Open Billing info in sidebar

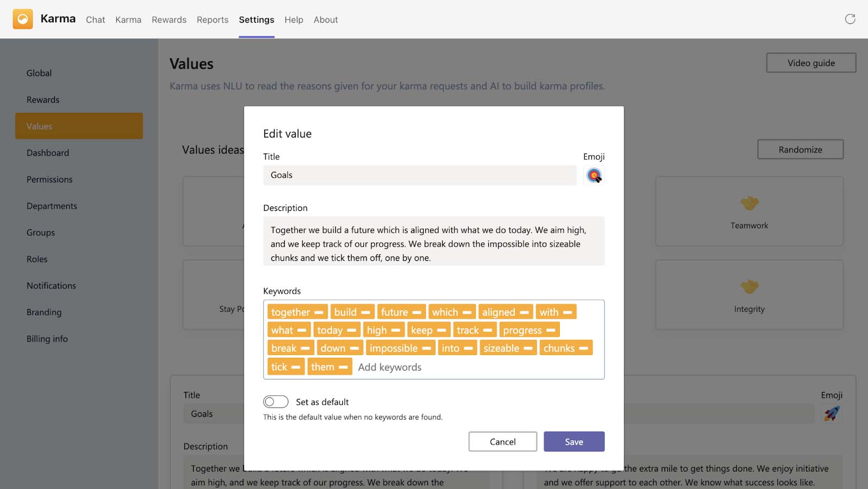coord(47,339)
